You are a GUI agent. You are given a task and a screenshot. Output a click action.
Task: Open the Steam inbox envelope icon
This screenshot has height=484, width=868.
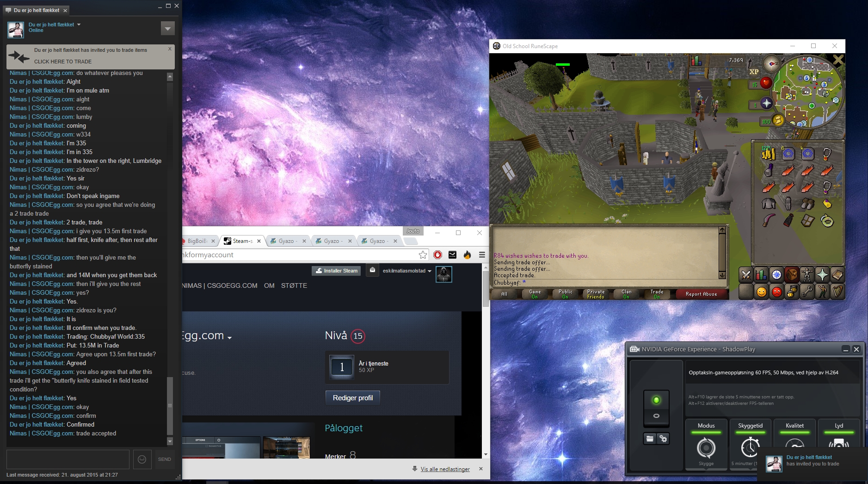[372, 270]
